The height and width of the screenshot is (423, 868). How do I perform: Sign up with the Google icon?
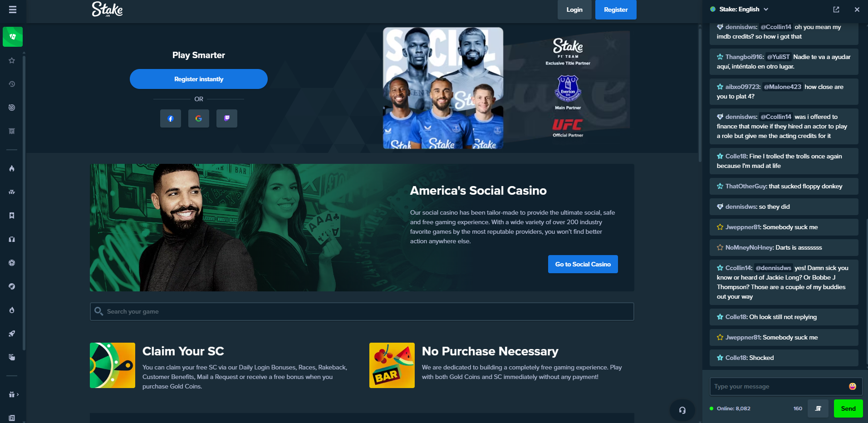[199, 118]
